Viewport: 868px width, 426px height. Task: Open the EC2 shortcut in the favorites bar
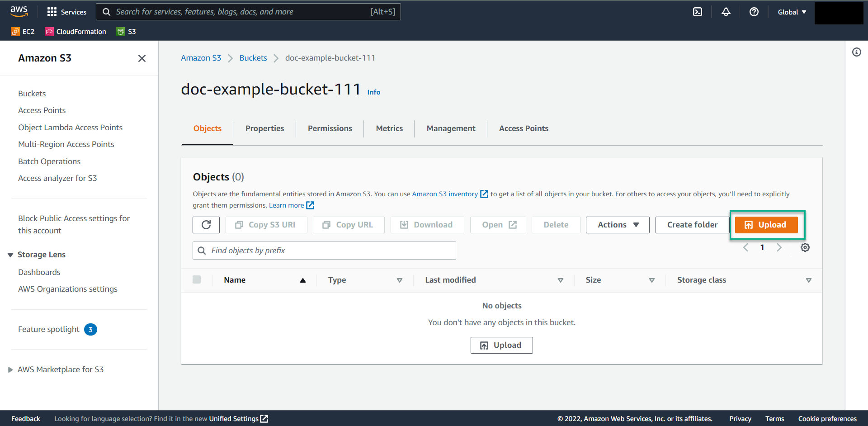pos(23,31)
